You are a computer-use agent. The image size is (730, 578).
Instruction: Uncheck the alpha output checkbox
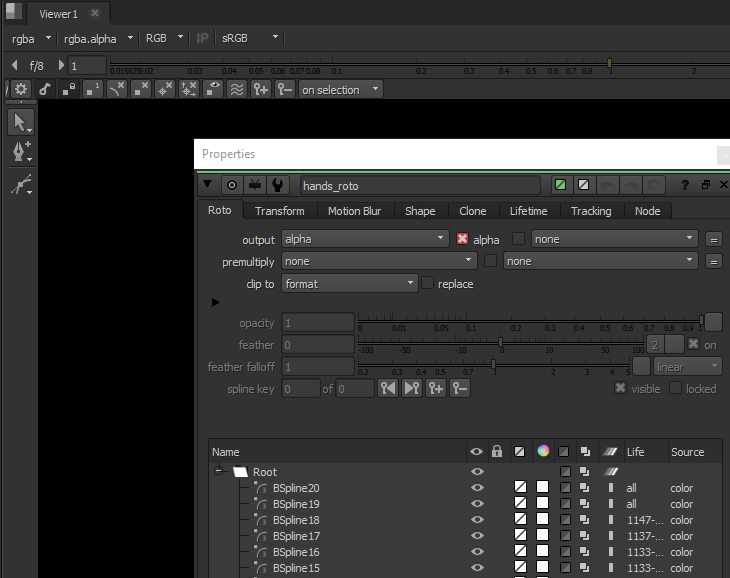(462, 239)
